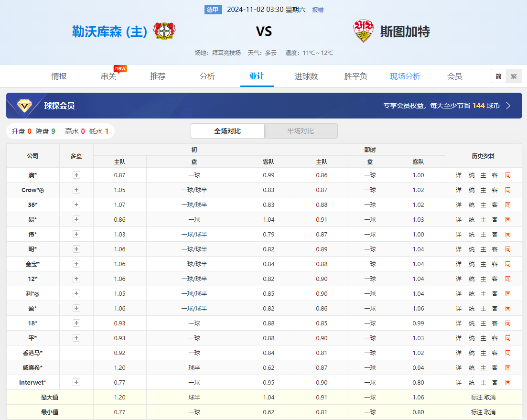This screenshot has width=527, height=420.
Task: Click the Stuttgart team crest
Action: pyautogui.click(x=363, y=31)
